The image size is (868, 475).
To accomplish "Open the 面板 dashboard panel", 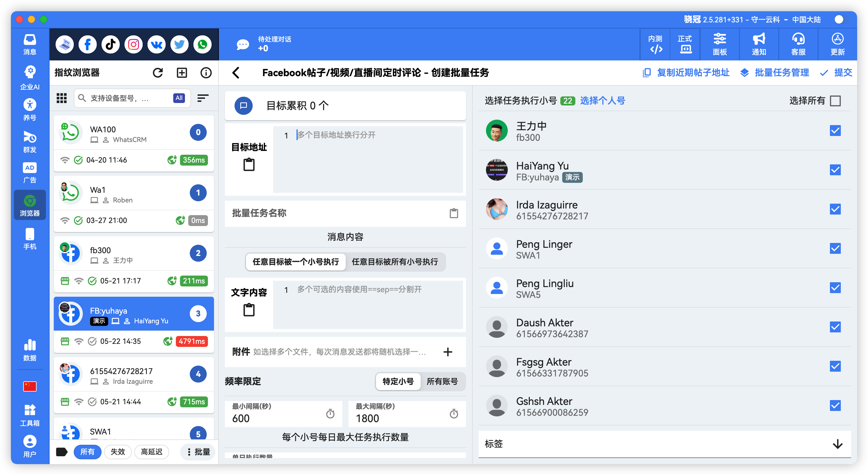I will (x=720, y=44).
